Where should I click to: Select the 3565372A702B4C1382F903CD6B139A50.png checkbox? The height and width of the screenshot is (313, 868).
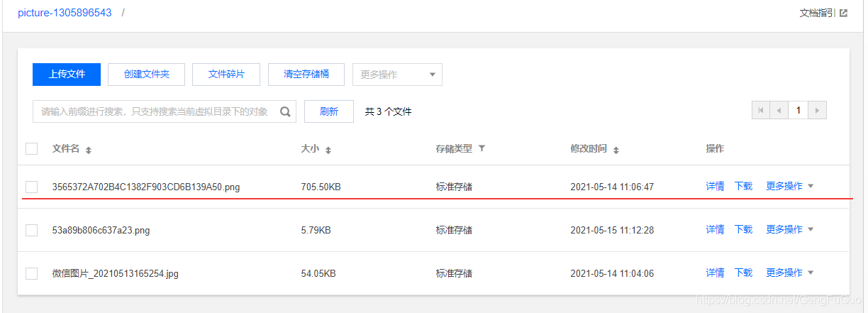click(31, 187)
